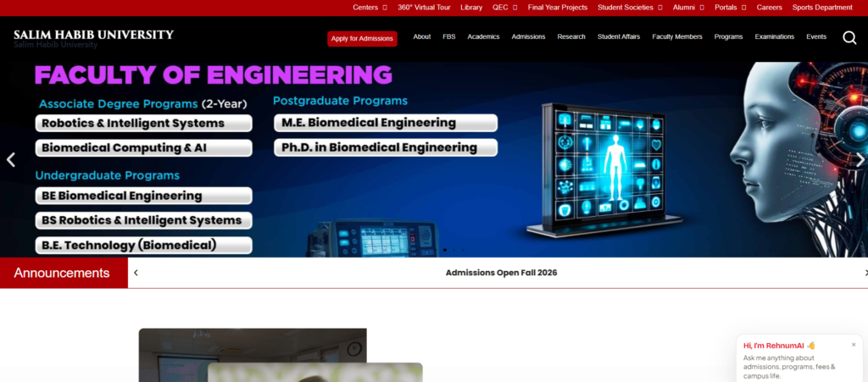The width and height of the screenshot is (868, 382).
Task: Click Admissions Open Fall 2026 announcement
Action: (x=501, y=273)
